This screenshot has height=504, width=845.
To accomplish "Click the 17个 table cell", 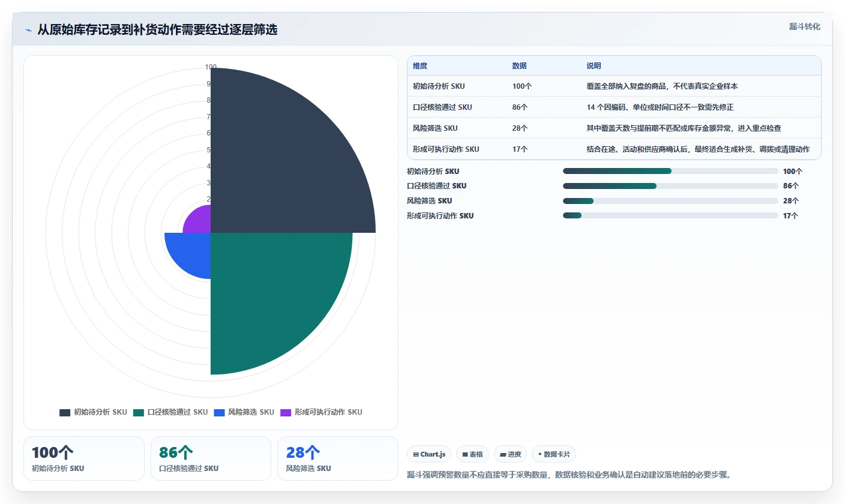I will pos(520,149).
